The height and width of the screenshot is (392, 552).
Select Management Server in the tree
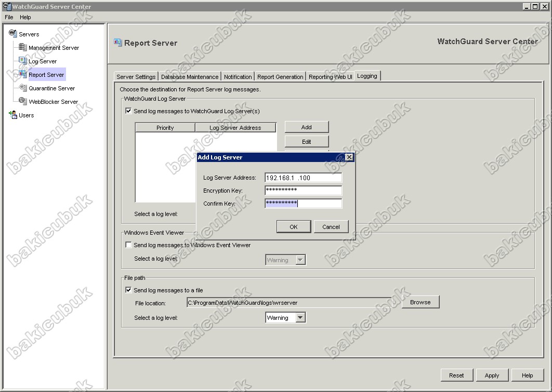click(54, 48)
